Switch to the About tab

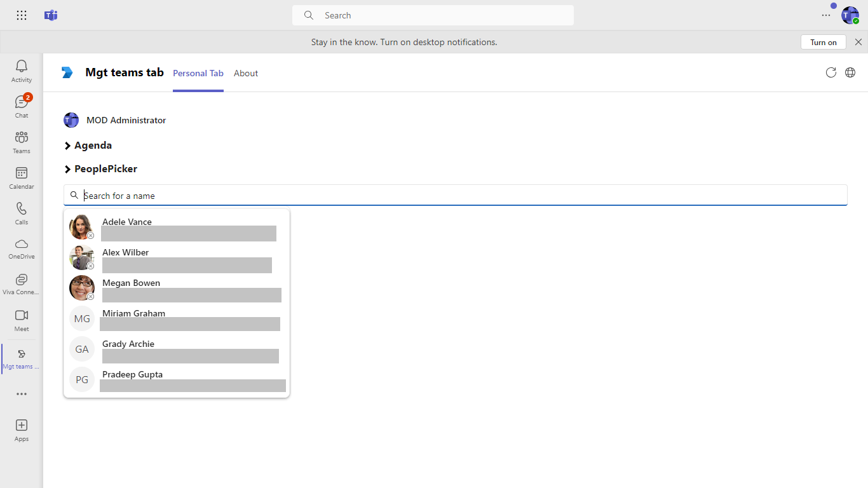(x=246, y=73)
